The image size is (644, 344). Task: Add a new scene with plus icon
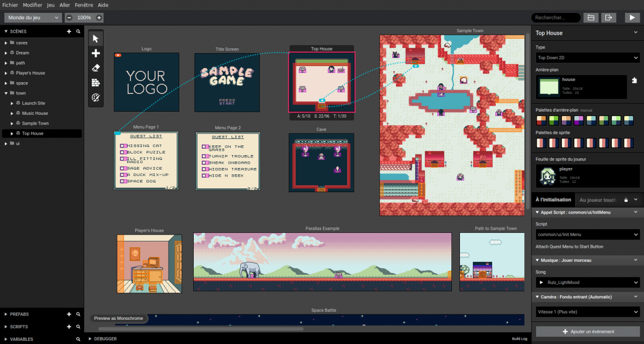69,32
